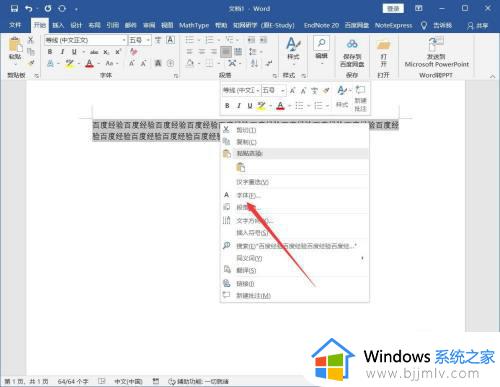
Task: Expand the font name dropdown in ribbon
Action: click(x=124, y=40)
